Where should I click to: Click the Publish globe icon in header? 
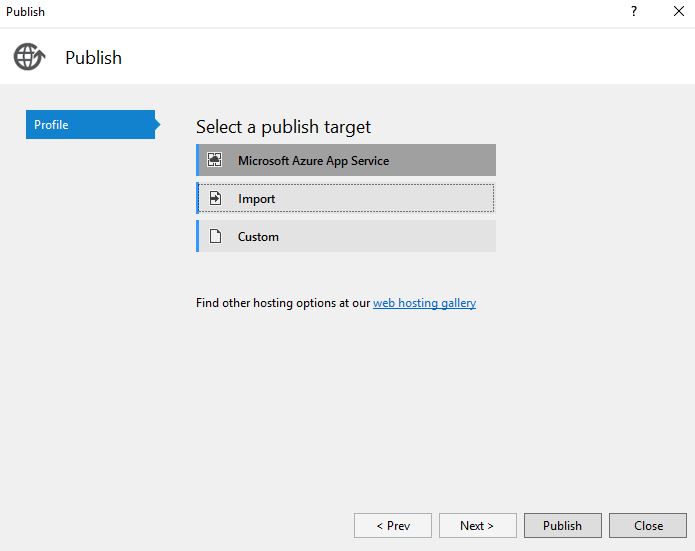(29, 57)
